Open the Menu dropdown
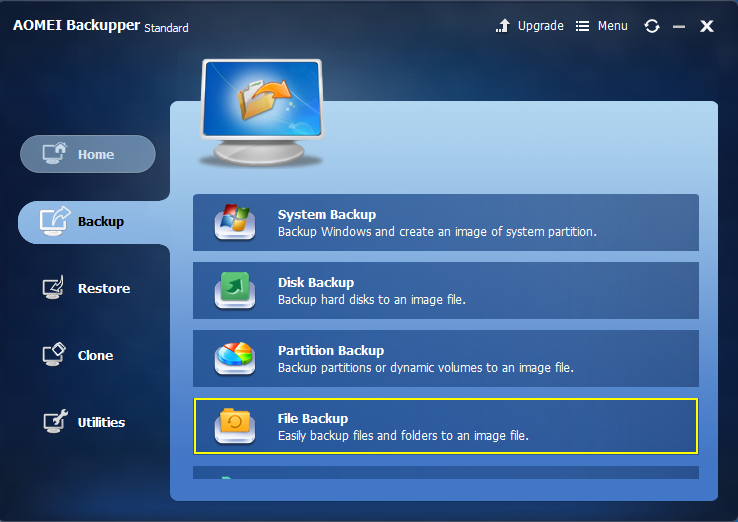 [x=602, y=26]
